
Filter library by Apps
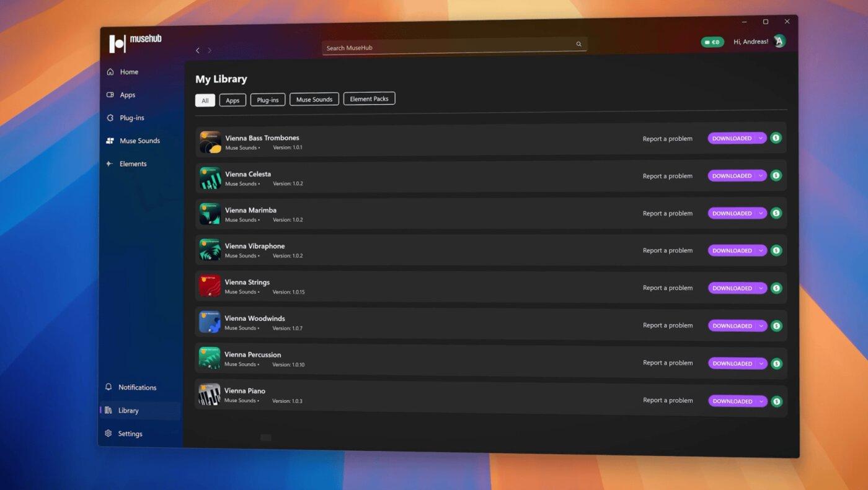pos(232,100)
